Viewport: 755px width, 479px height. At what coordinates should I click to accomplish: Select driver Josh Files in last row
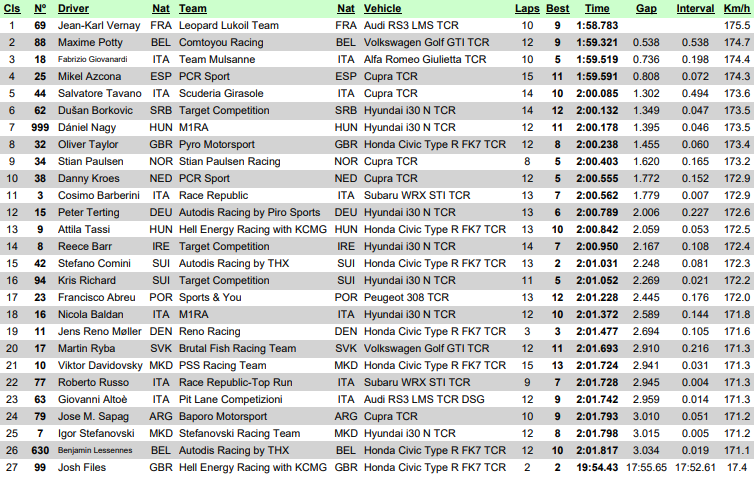[x=82, y=467]
